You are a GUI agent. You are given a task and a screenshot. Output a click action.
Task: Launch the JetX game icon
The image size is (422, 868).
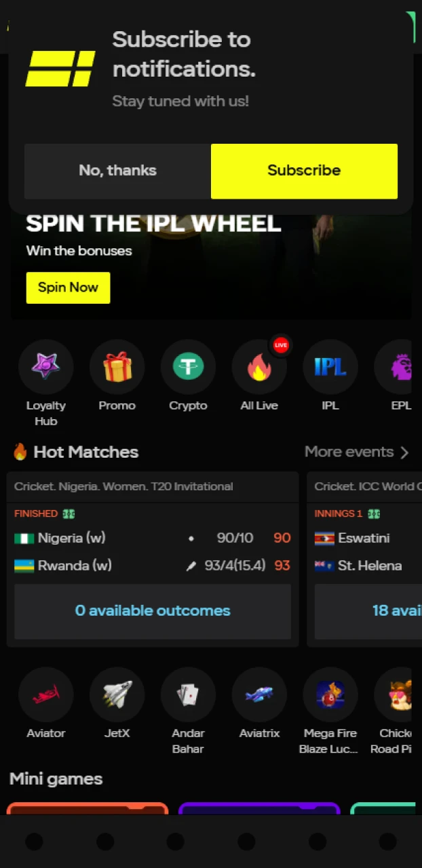coord(117,694)
